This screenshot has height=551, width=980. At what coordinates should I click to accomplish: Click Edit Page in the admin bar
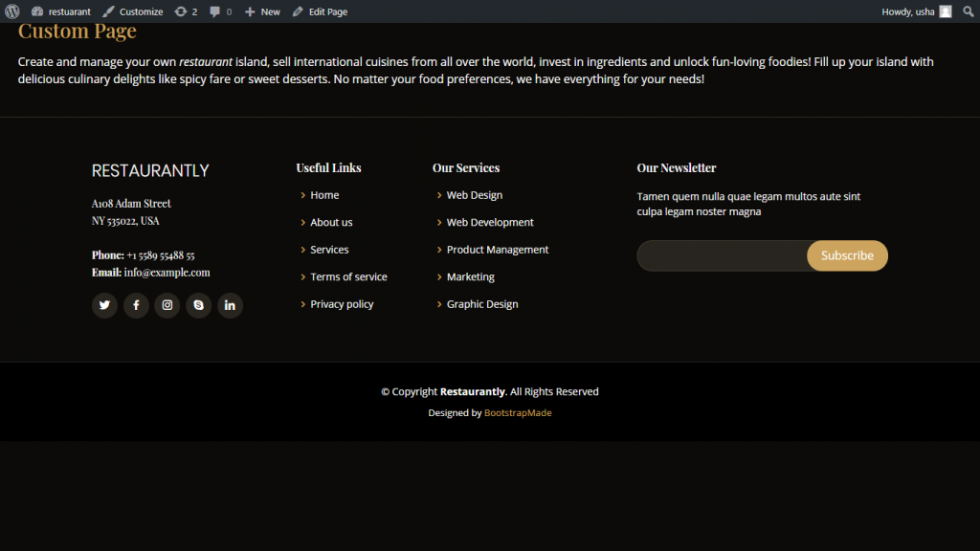click(x=320, y=11)
